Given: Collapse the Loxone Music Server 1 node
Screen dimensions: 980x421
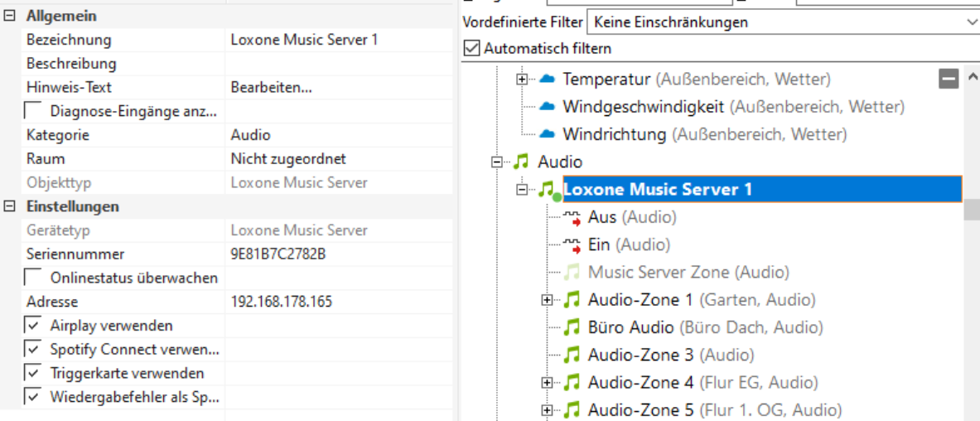Looking at the screenshot, I should click(x=522, y=190).
